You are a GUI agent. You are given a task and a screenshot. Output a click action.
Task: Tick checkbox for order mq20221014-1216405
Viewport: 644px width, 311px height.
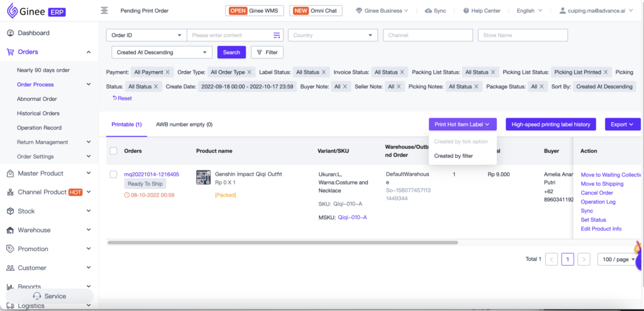[x=113, y=175]
